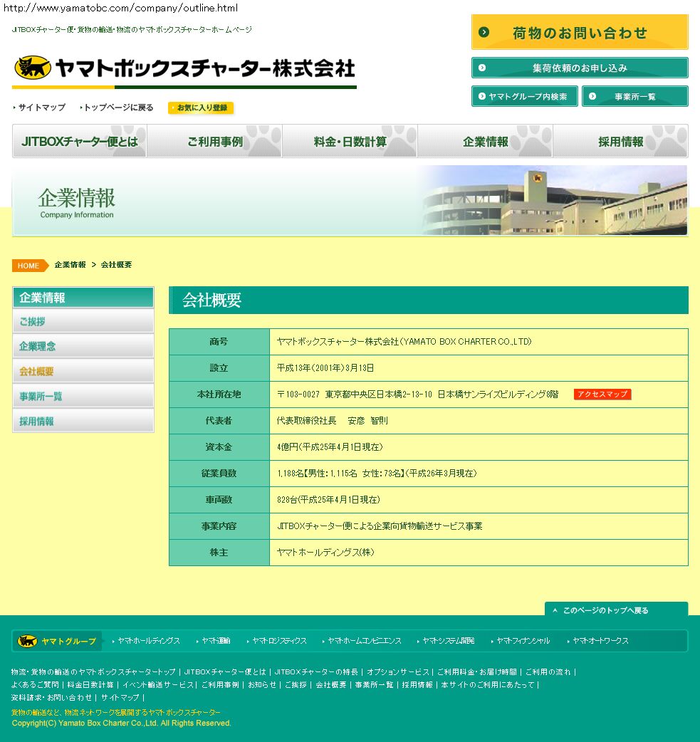This screenshot has width=700, height=742.
Task: Click the お気に入り登録 bookmark button
Action: coord(201,108)
